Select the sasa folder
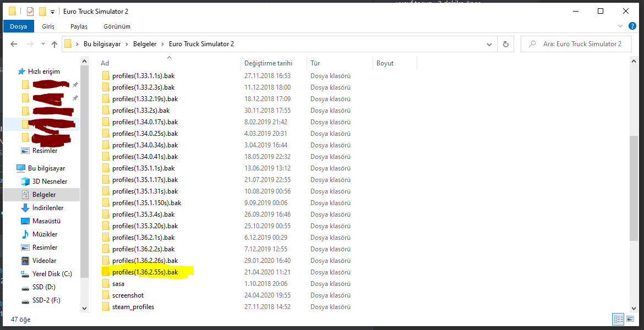This screenshot has width=644, height=330. pos(118,284)
